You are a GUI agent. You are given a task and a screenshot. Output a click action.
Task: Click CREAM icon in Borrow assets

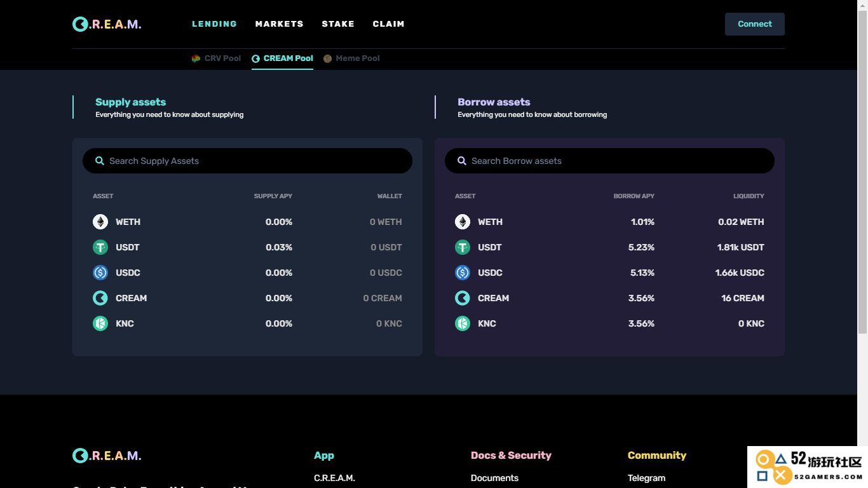pyautogui.click(x=463, y=298)
